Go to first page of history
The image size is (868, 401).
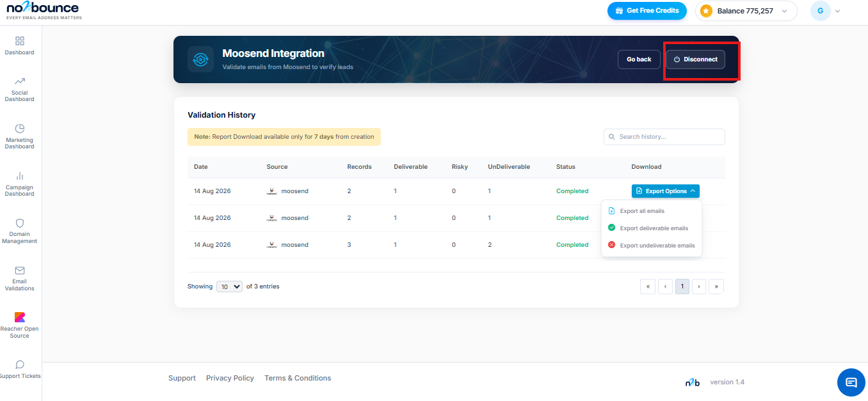(648, 287)
